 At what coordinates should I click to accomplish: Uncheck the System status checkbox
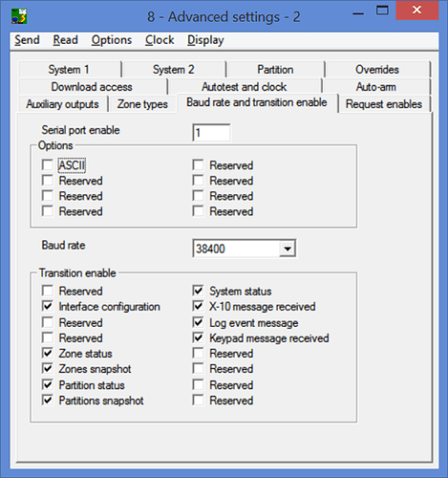click(x=198, y=291)
